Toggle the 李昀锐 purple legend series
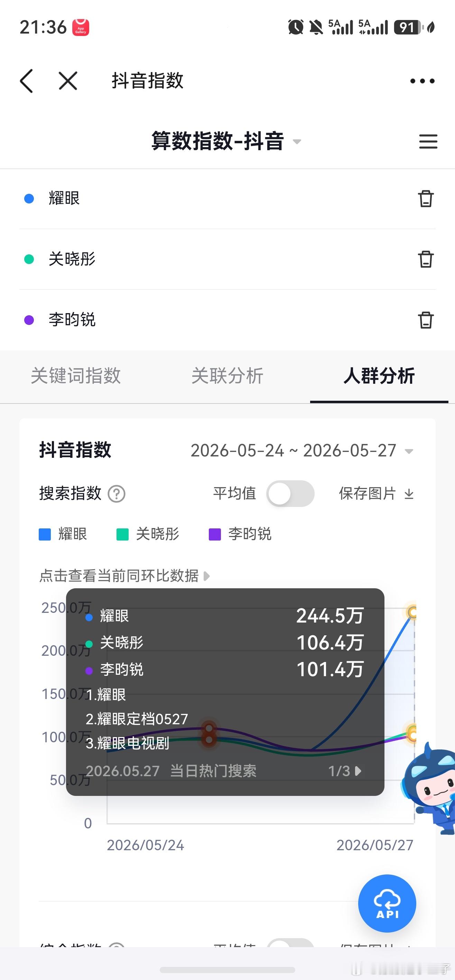 pos(240,534)
